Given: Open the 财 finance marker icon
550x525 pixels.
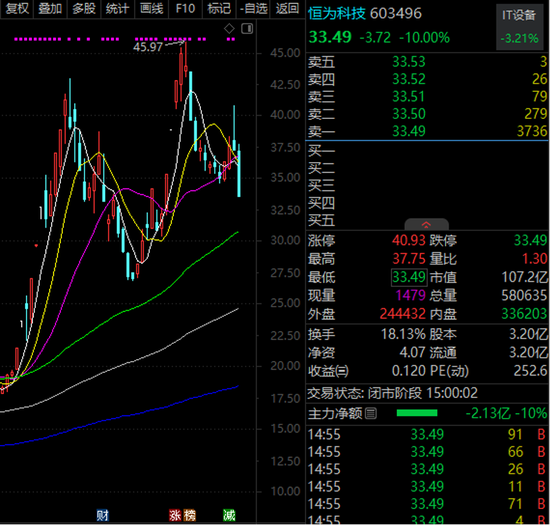Looking at the screenshot, I should [103, 515].
